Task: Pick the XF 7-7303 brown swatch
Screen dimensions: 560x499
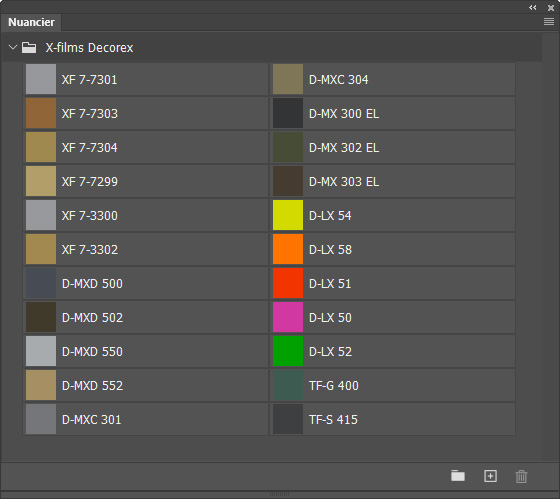Action: tap(41, 113)
